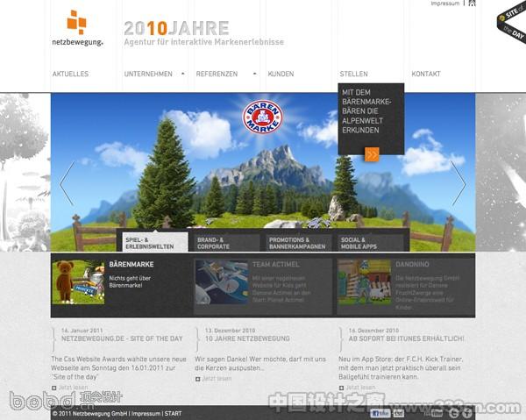Expand the Unternehmen submenu arrow
This screenshot has width=526, height=420.
(183, 74)
